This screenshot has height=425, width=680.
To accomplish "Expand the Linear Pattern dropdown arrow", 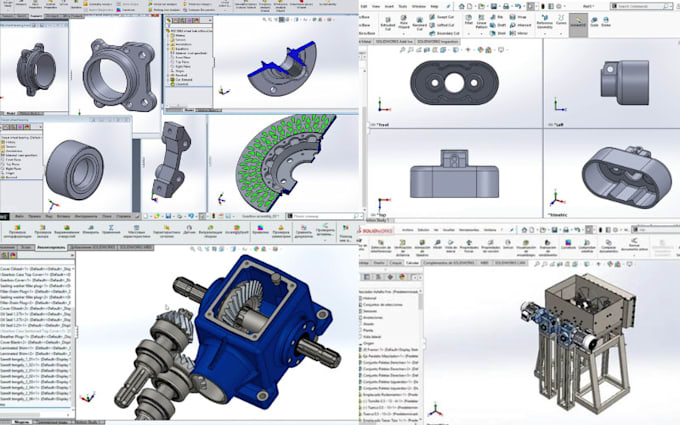I will (481, 33).
